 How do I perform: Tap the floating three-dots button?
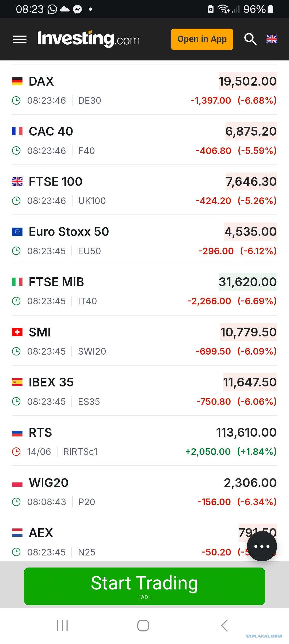click(x=262, y=546)
